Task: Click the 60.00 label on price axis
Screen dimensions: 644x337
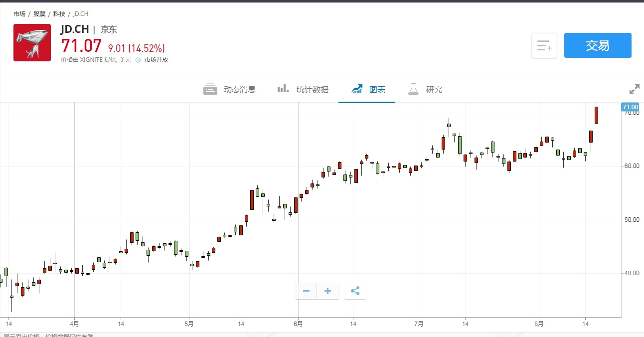Action: coord(632,166)
